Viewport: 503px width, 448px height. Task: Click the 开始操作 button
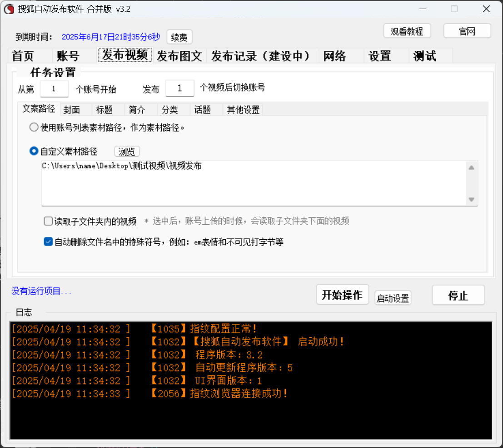point(342,295)
